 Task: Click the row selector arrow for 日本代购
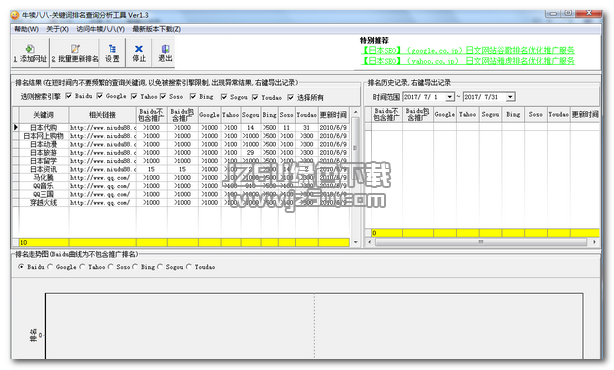click(x=16, y=127)
